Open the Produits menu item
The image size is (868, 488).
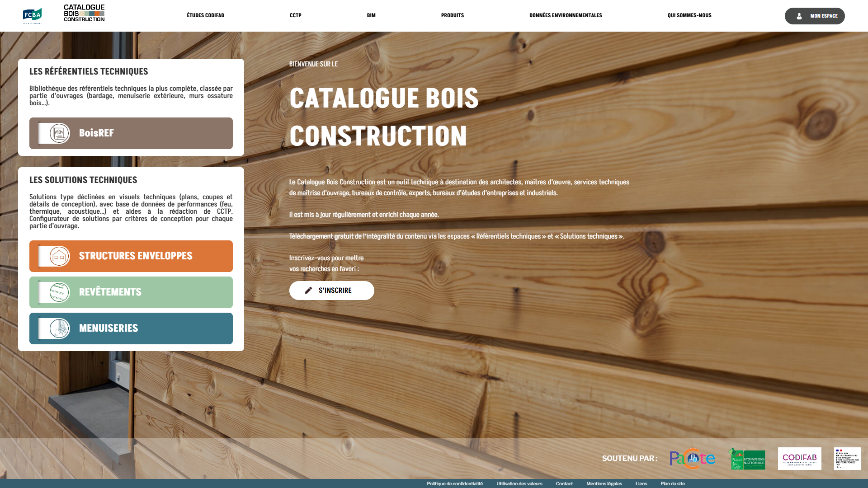click(x=453, y=15)
